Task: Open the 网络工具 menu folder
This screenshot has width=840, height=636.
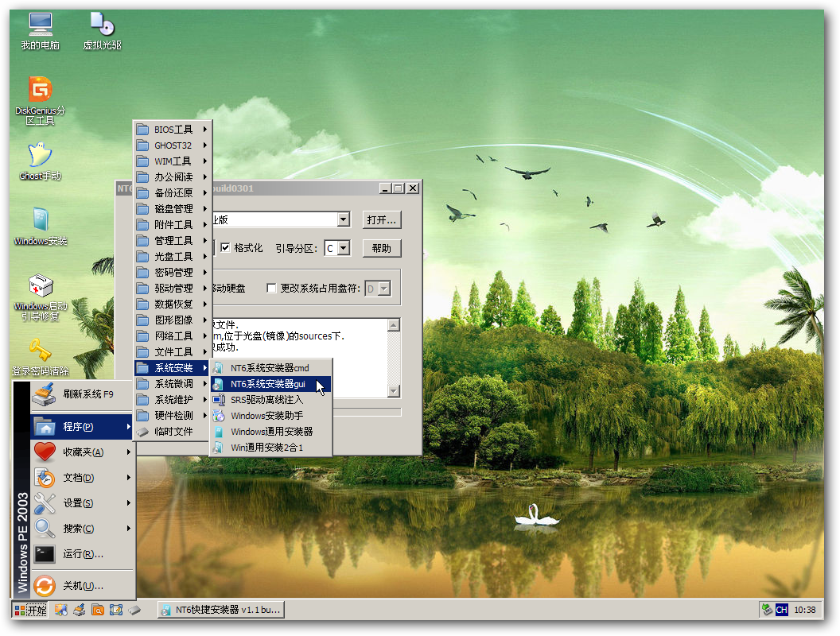Action: 172,335
